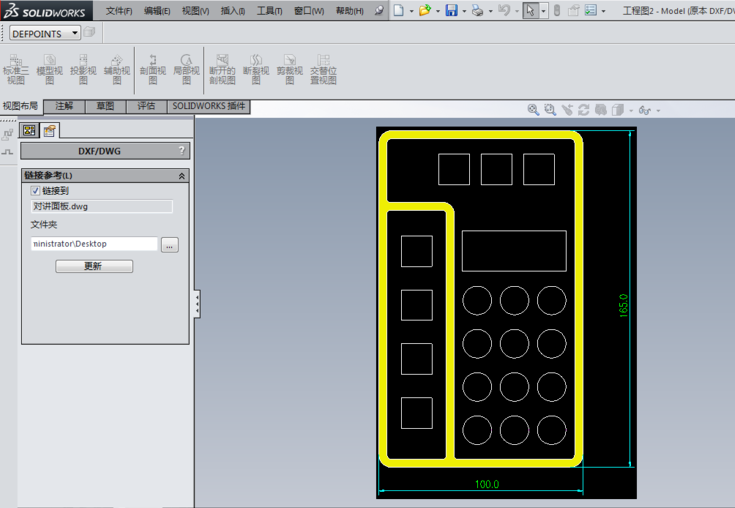Click the Save floppy disk icon
This screenshot has width=735, height=508.
click(x=451, y=11)
